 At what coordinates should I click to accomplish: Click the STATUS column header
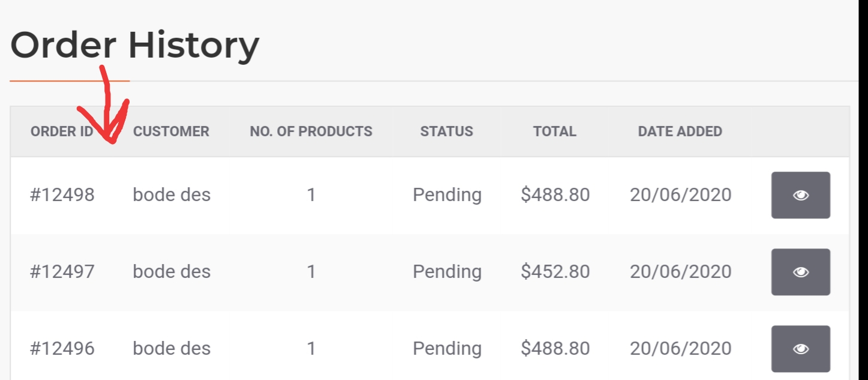pos(446,131)
